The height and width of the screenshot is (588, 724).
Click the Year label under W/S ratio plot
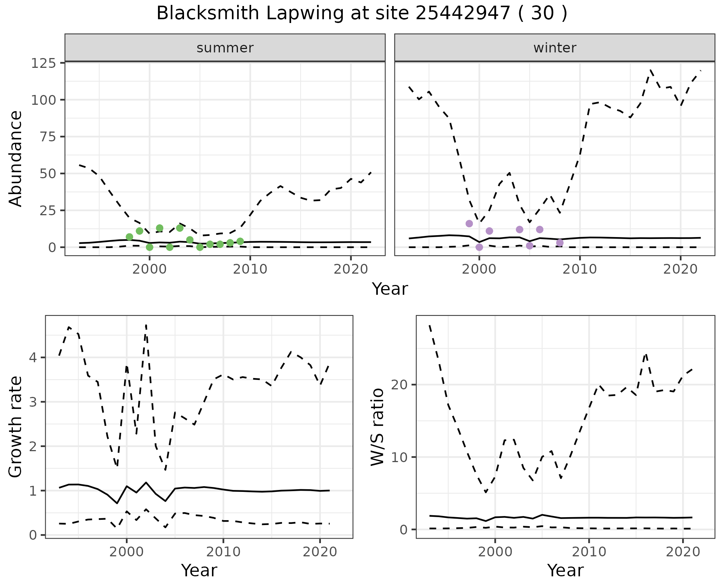click(565, 571)
